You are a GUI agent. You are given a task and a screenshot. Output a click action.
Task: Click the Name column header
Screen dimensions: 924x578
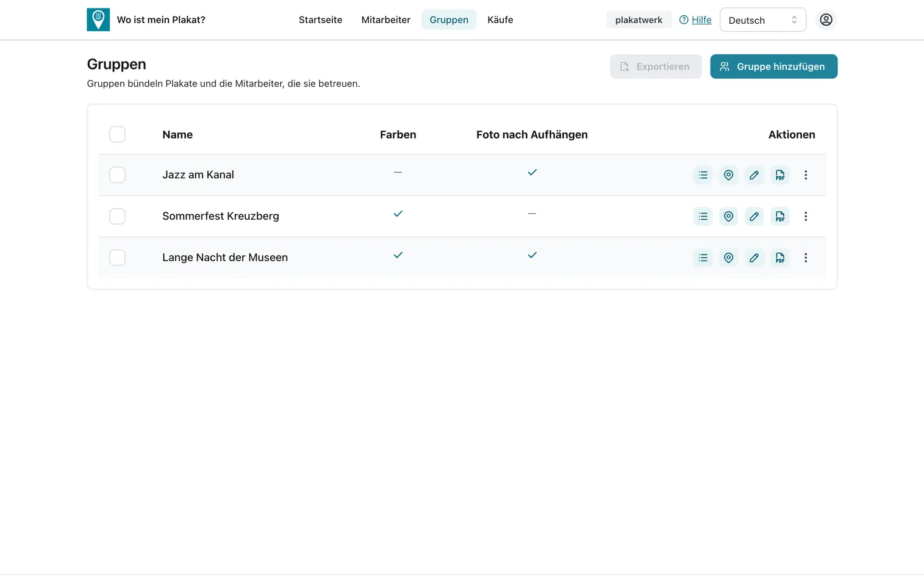point(177,135)
